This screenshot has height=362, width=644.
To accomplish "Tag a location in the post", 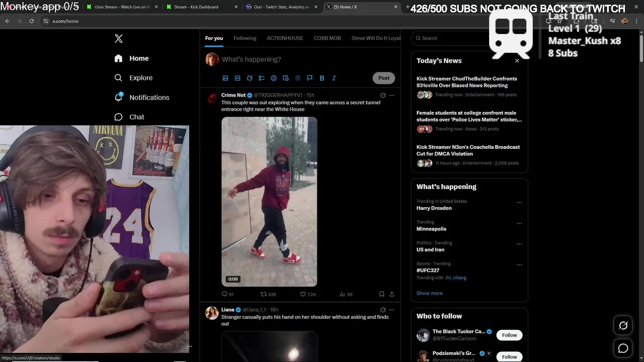I will click(298, 78).
